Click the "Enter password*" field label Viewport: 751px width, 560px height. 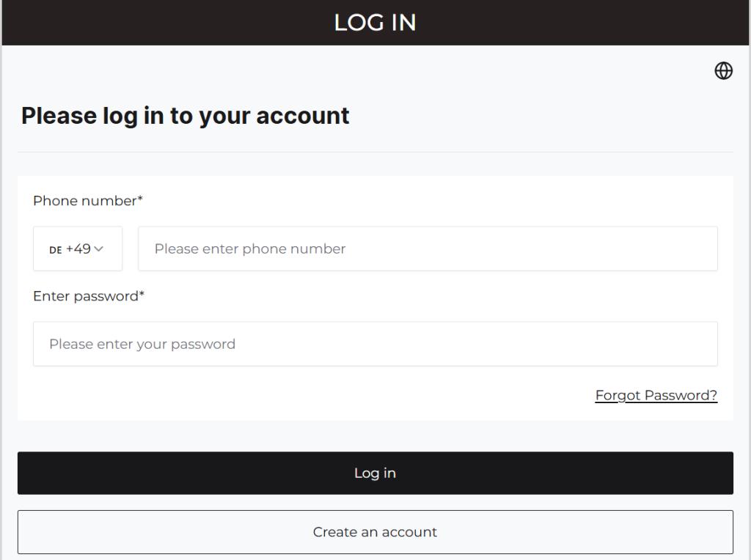(86, 296)
